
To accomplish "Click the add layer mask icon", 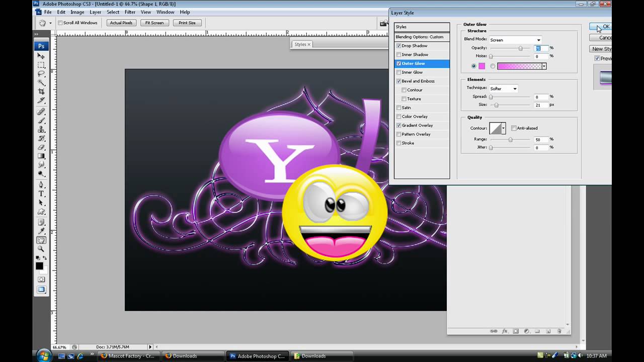I will point(516,331).
